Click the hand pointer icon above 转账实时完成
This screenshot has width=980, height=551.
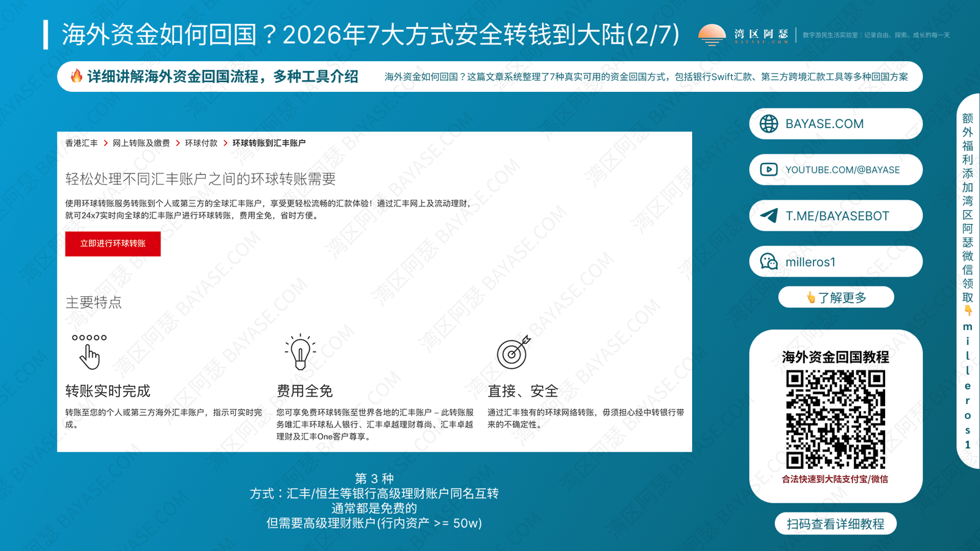[89, 352]
